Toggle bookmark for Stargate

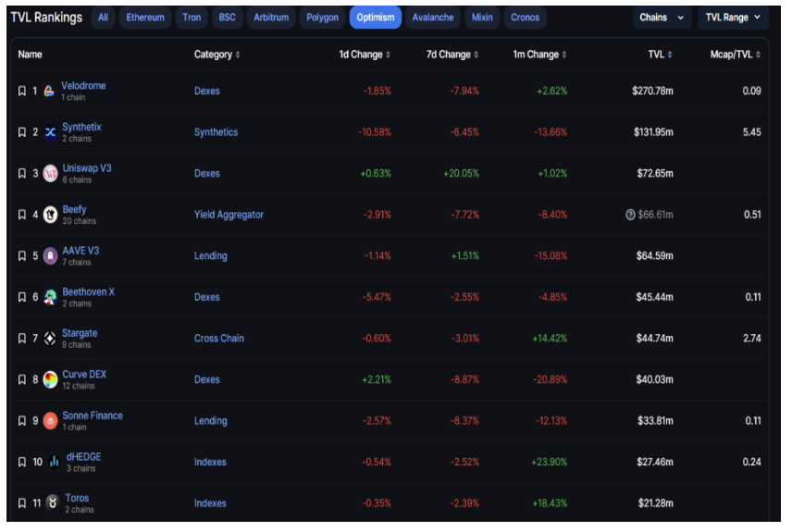[21, 339]
